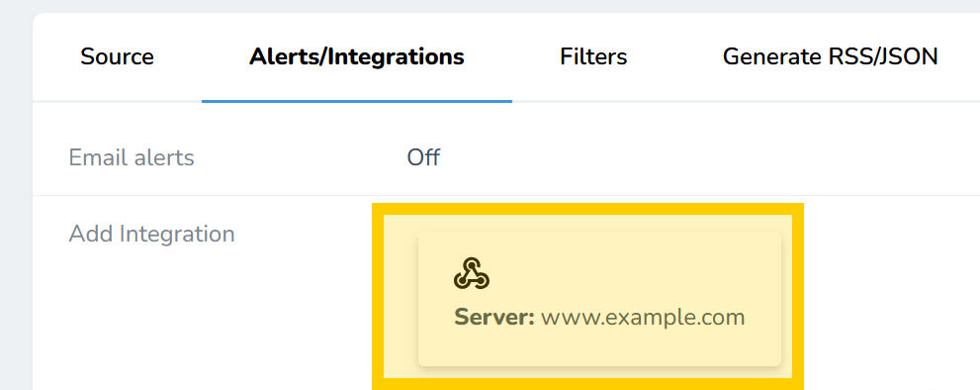The height and width of the screenshot is (390, 980).
Task: Click the blank tab bar space after Generate RSS/JSON
Action: point(961,57)
